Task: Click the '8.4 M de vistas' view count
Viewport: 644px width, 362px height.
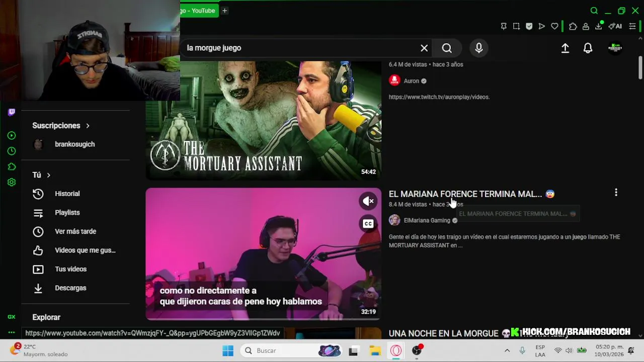Action: [x=408, y=205]
